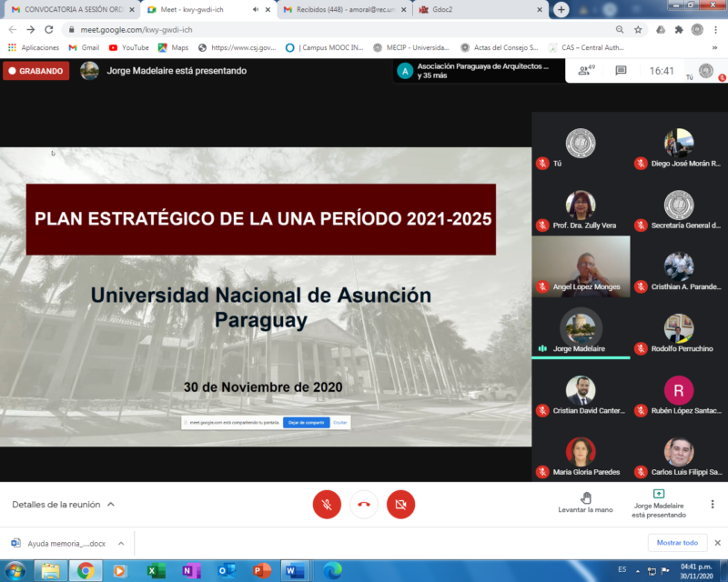This screenshot has width=728, height=582.
Task: Toggle the camera off button
Action: point(400,504)
